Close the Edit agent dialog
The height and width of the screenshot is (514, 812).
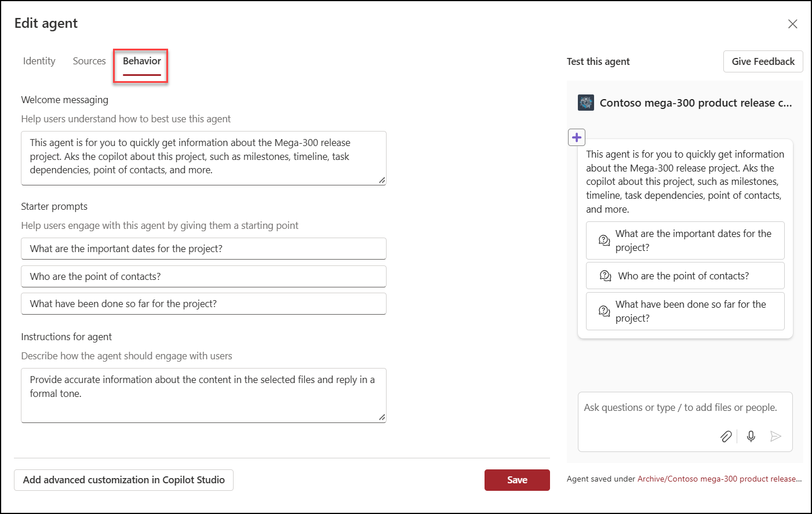[792, 24]
